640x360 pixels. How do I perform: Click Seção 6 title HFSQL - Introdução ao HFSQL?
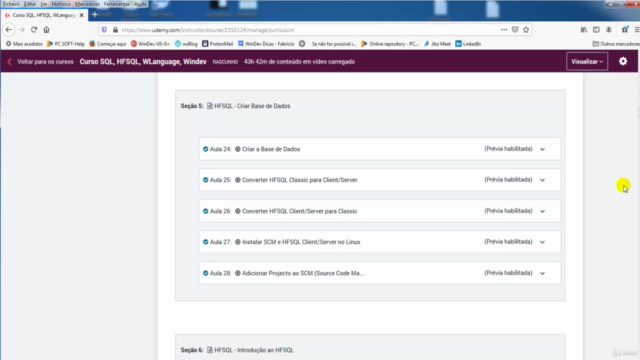pyautogui.click(x=254, y=350)
